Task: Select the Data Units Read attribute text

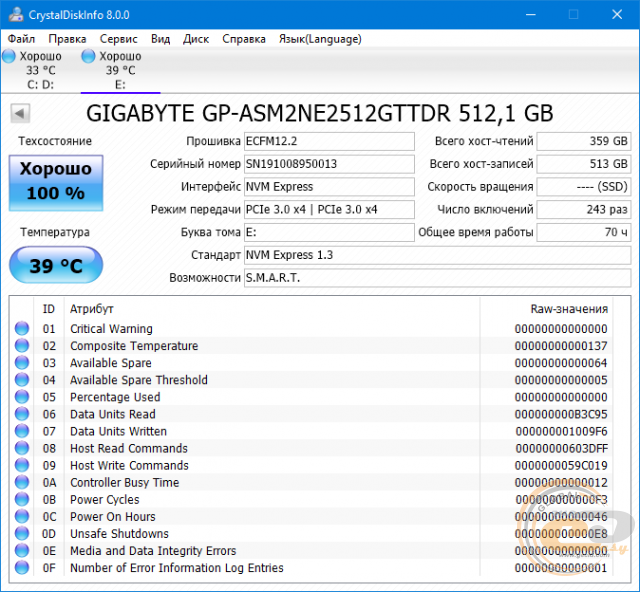Action: coord(113,414)
